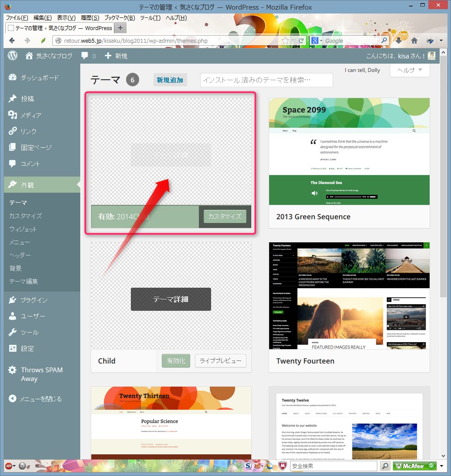Open dropdown next to McAfee badge
451x476 pixels.
(x=441, y=466)
